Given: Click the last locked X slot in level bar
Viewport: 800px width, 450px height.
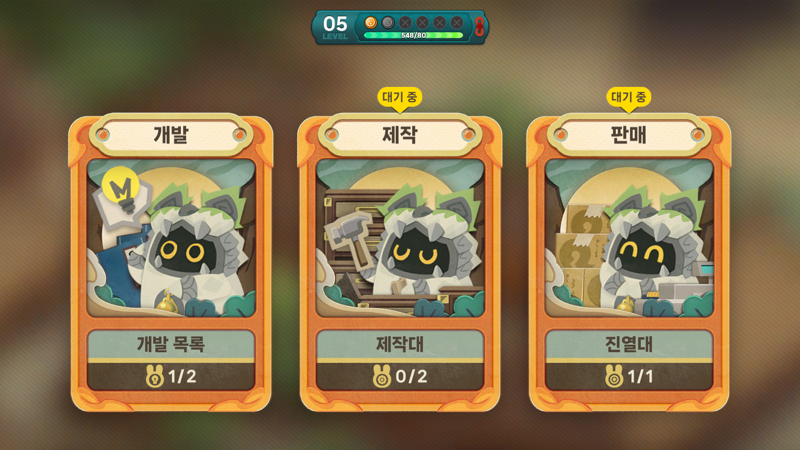Looking at the screenshot, I should pyautogui.click(x=457, y=22).
